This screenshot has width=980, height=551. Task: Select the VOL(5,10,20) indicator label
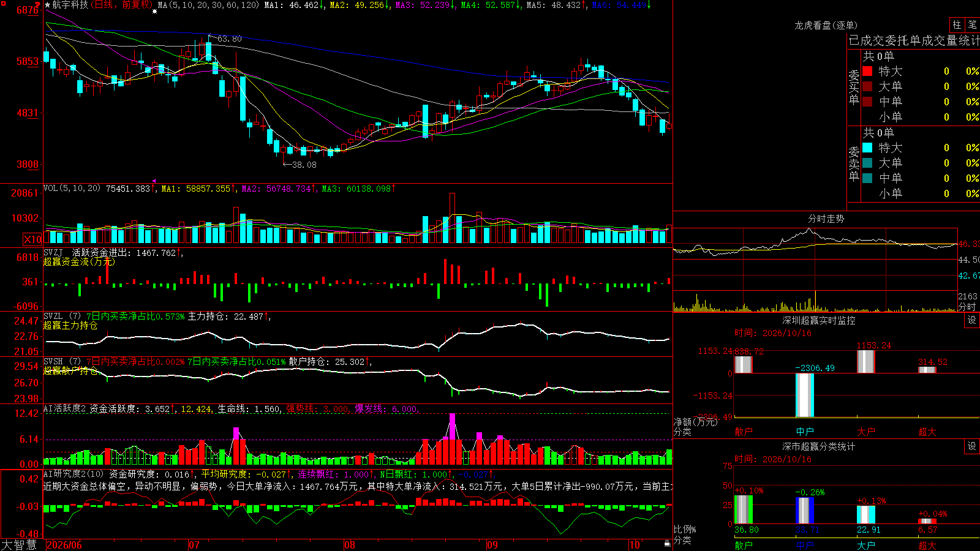72,189
